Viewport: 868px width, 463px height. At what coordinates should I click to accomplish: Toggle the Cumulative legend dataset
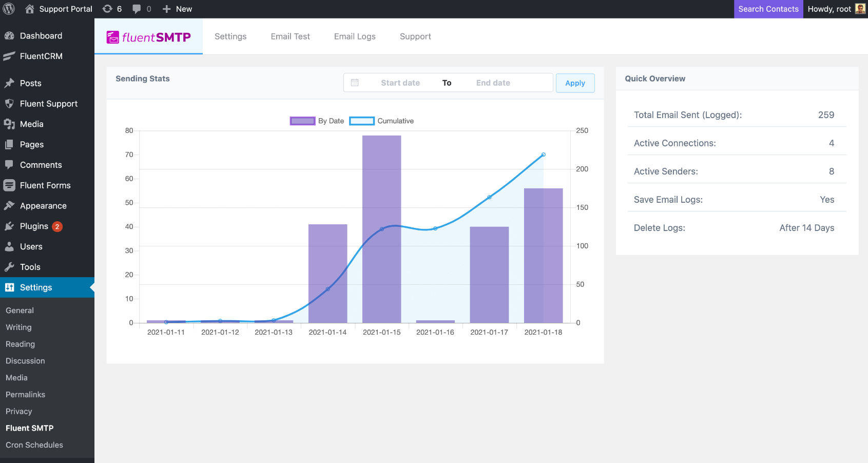click(x=381, y=121)
